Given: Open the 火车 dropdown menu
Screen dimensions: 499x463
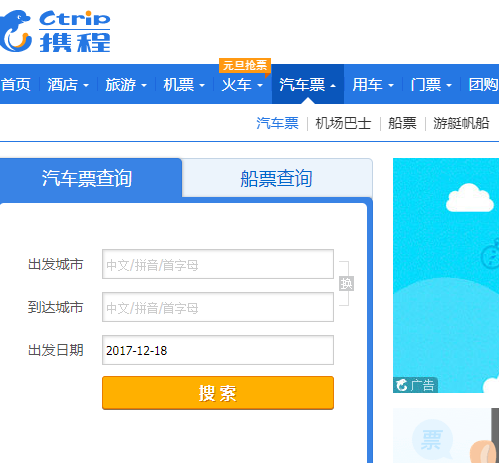Looking at the screenshot, I should click(x=242, y=84).
